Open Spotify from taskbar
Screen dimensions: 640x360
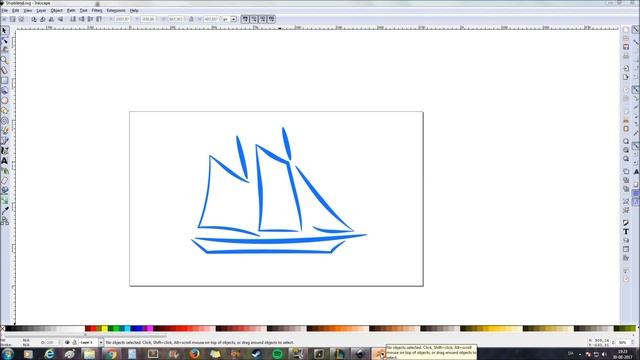[x=278, y=354]
